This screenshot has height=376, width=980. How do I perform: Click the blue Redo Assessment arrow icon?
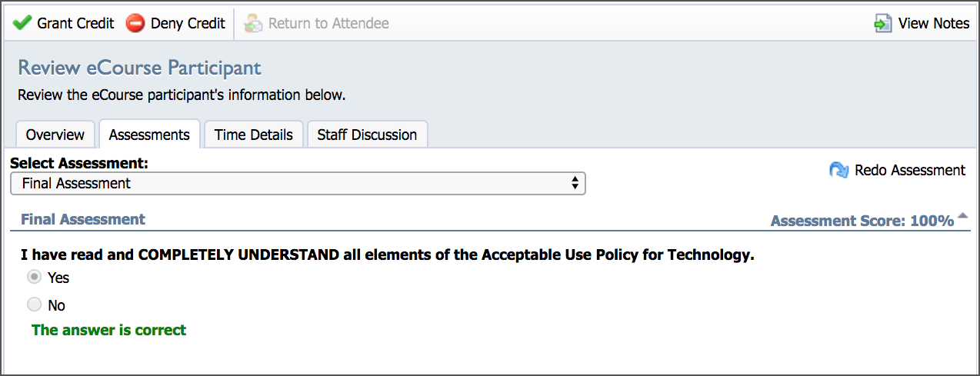click(839, 170)
